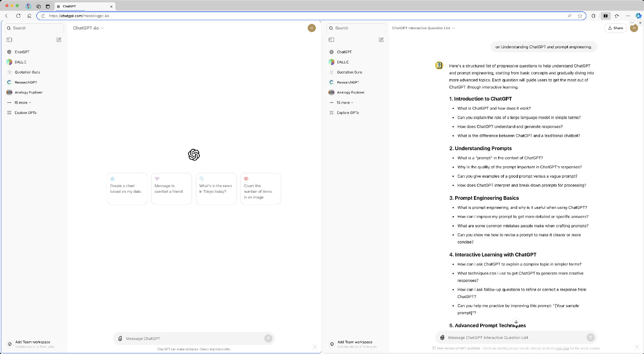Click the "new chat" link in bottom notice
Viewport: 644px width, 354px height.
click(x=562, y=348)
